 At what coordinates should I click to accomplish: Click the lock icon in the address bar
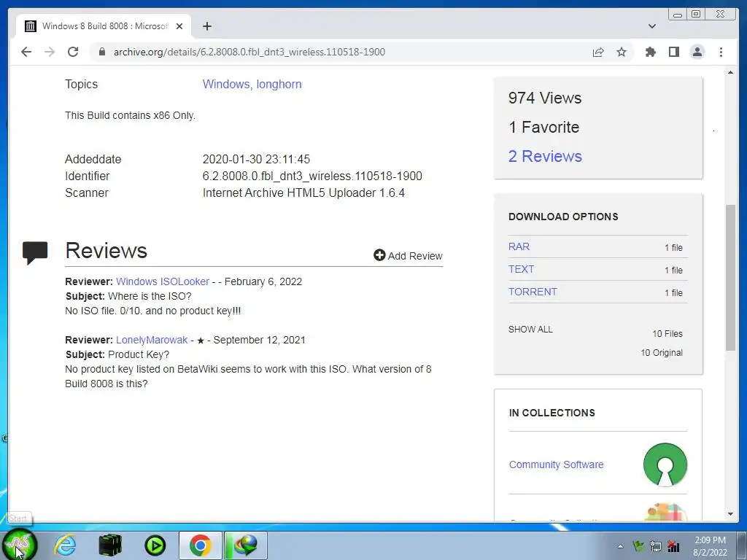pyautogui.click(x=101, y=52)
